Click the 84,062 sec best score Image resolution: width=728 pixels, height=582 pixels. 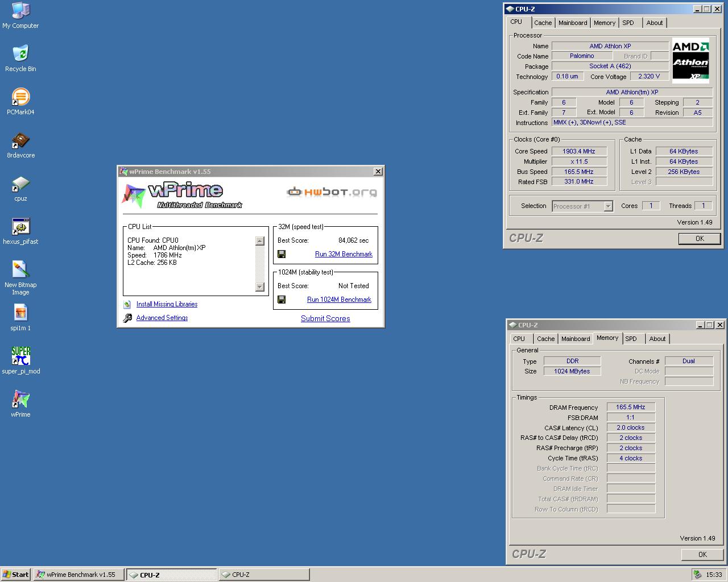pos(353,240)
